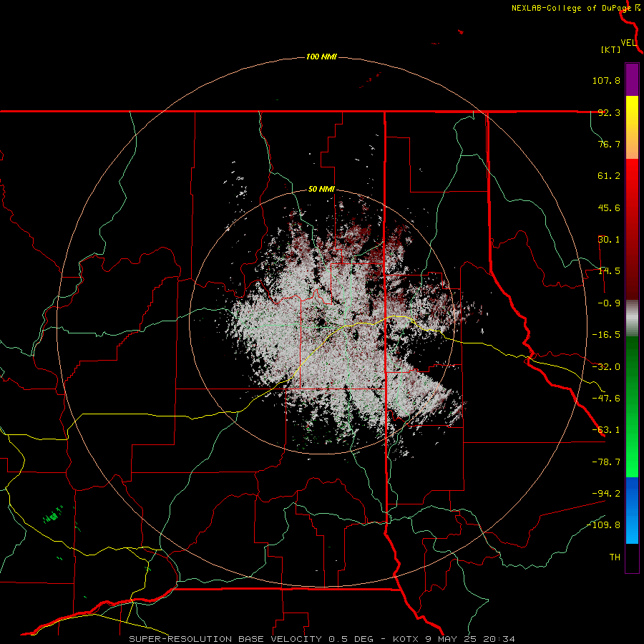Viewport: 644px width, 644px height.
Task: Click the TH label below the scale
Action: tap(615, 557)
